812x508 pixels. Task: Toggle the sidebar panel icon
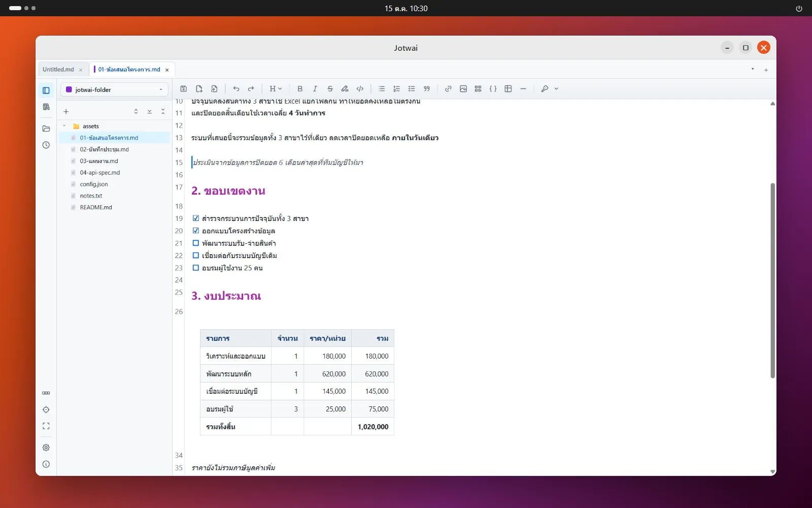click(x=46, y=90)
